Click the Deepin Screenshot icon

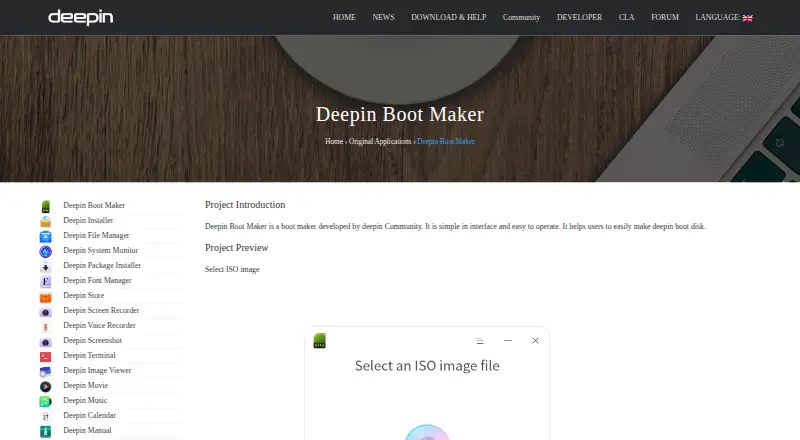pos(45,341)
